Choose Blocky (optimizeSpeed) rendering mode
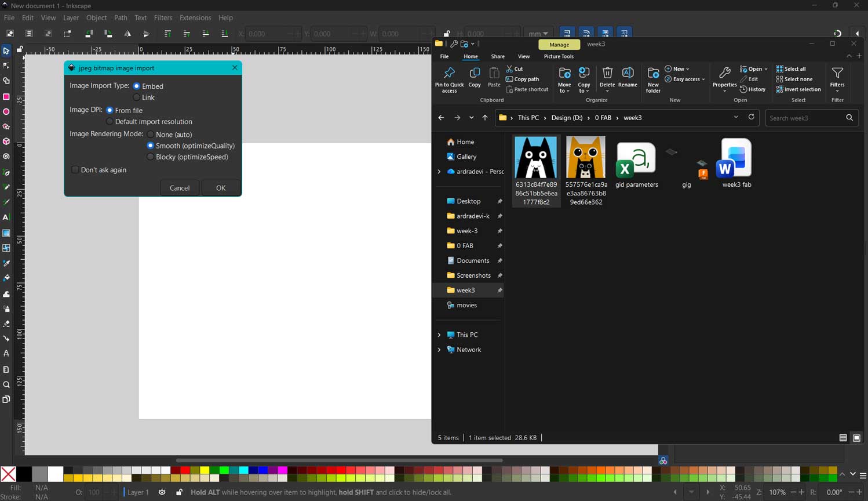Viewport: 868px width, 501px height. tap(151, 157)
